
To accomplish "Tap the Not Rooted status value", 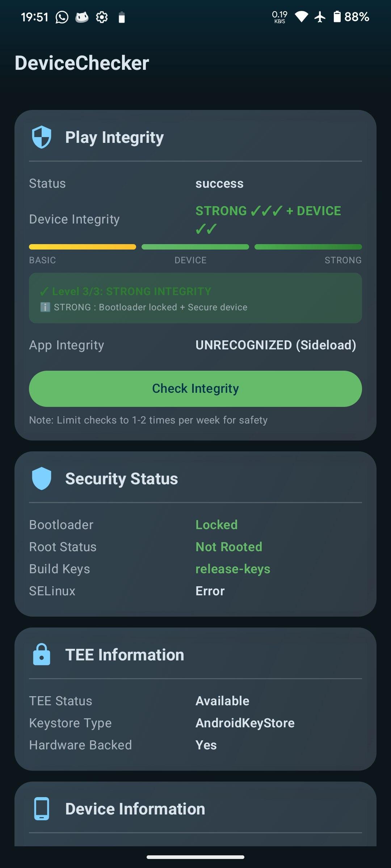I will point(229,547).
